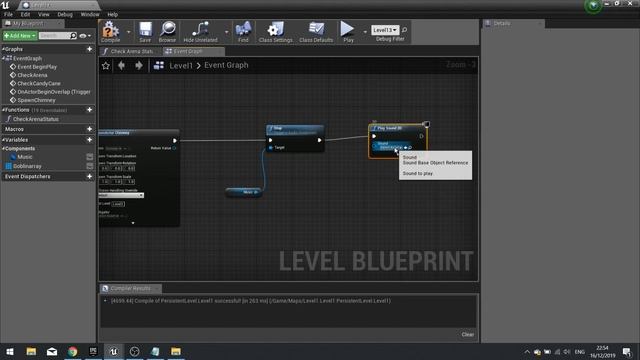
Task: Open the Hide Unrelated options dropdown arrow
Action: (x=227, y=32)
